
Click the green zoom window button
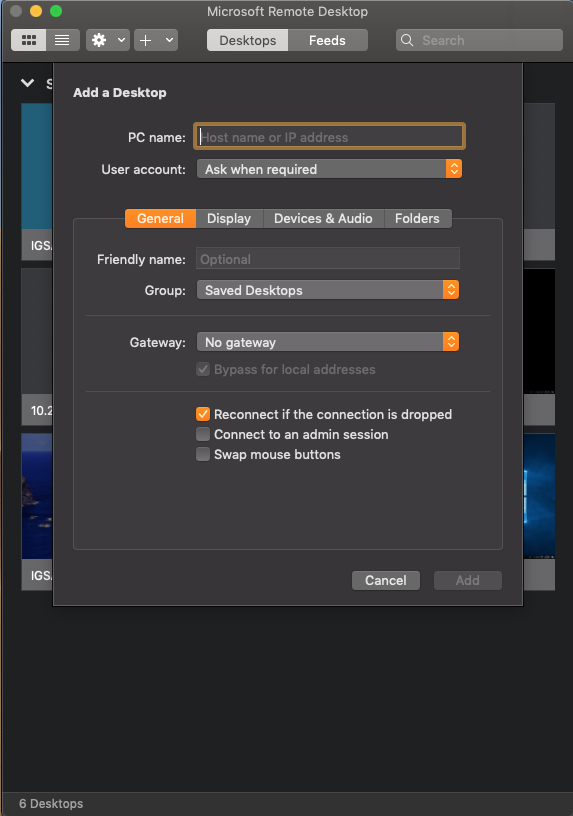[56, 11]
